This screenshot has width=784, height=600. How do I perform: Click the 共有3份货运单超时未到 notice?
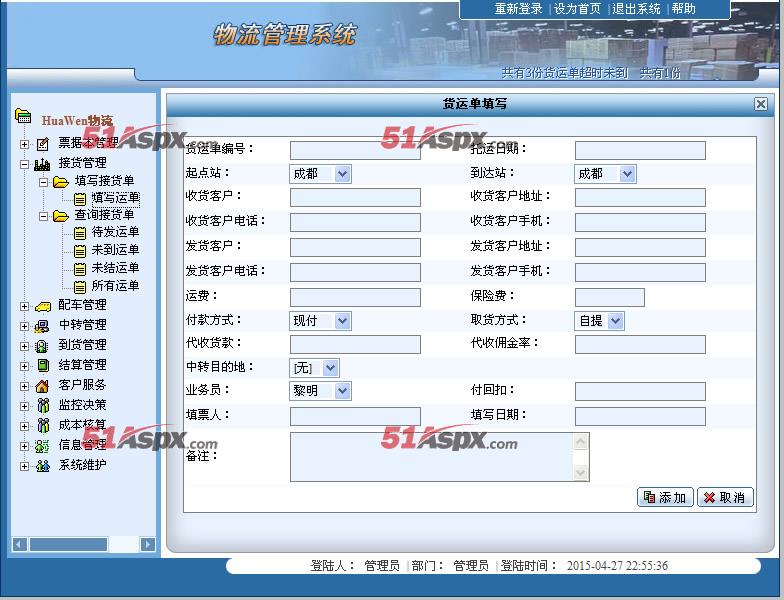564,74
